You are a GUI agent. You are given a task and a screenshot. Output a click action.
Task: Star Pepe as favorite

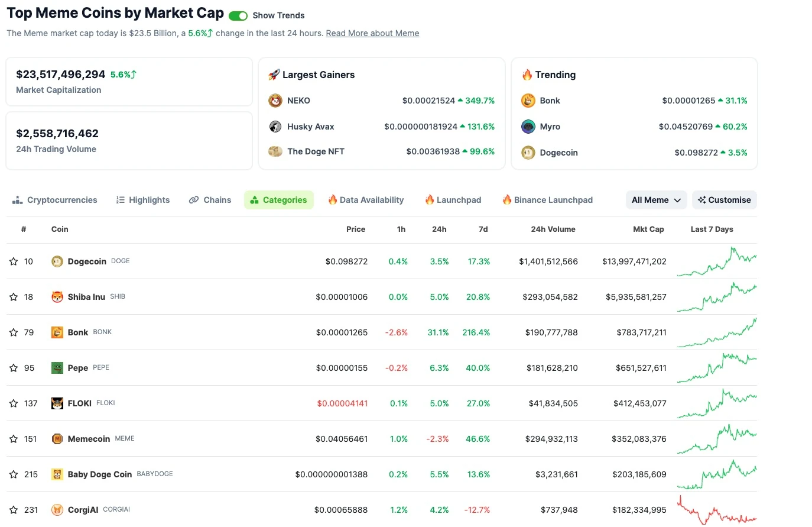click(x=14, y=368)
